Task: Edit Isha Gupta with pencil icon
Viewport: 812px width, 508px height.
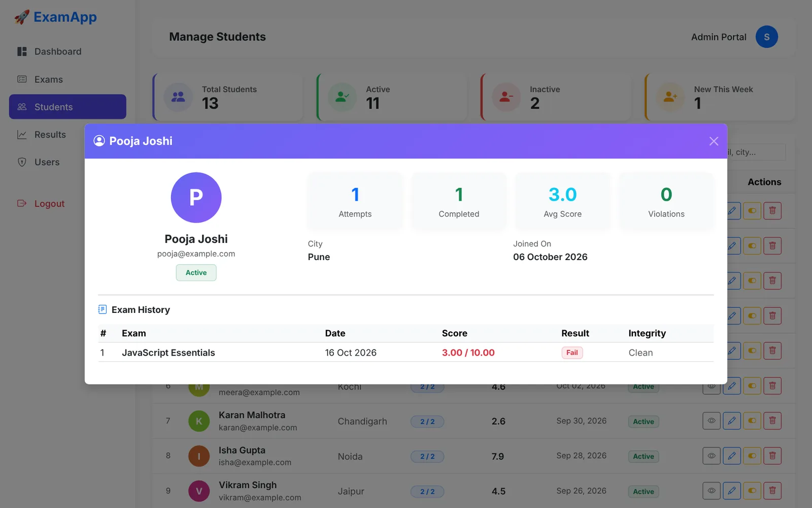Action: (732, 456)
